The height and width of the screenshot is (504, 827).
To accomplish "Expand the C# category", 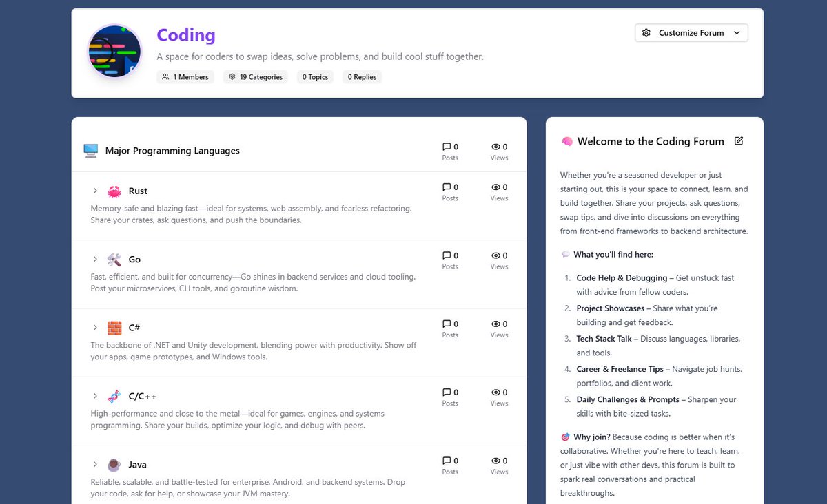I will (95, 328).
